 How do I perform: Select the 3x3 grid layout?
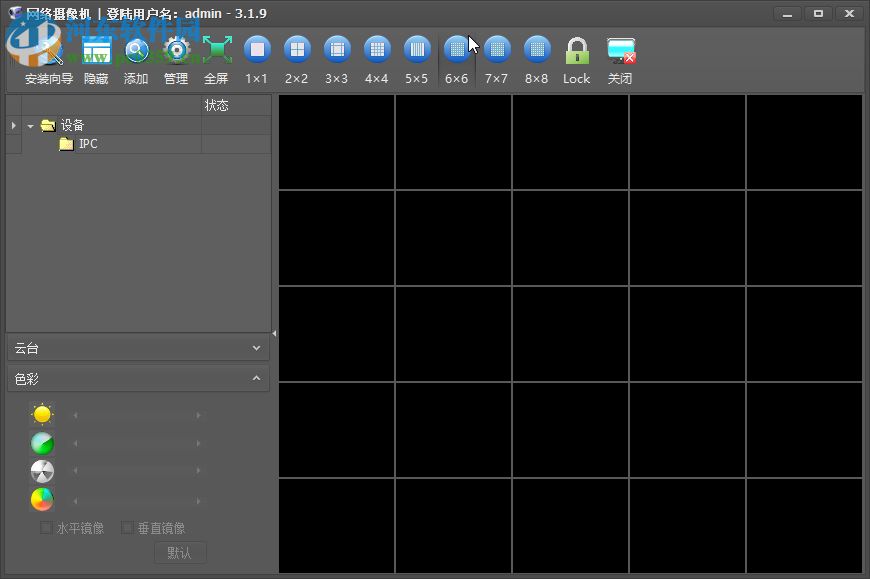(337, 50)
